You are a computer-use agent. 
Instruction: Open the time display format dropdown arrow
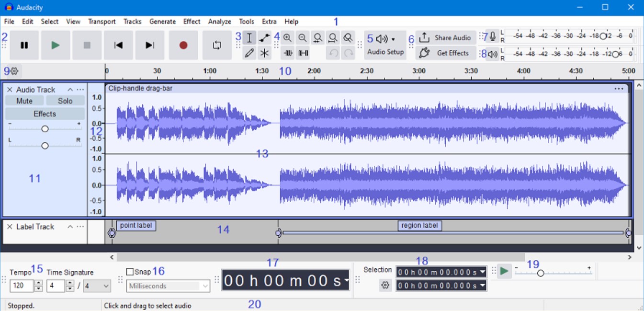(x=346, y=281)
